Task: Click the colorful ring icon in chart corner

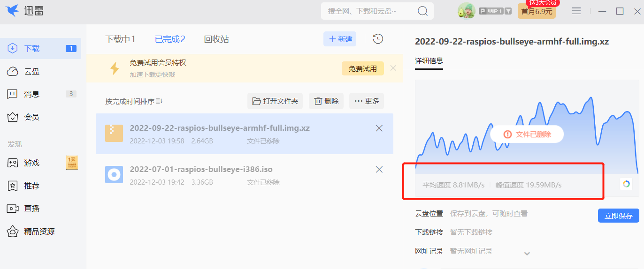Action: pos(626,184)
